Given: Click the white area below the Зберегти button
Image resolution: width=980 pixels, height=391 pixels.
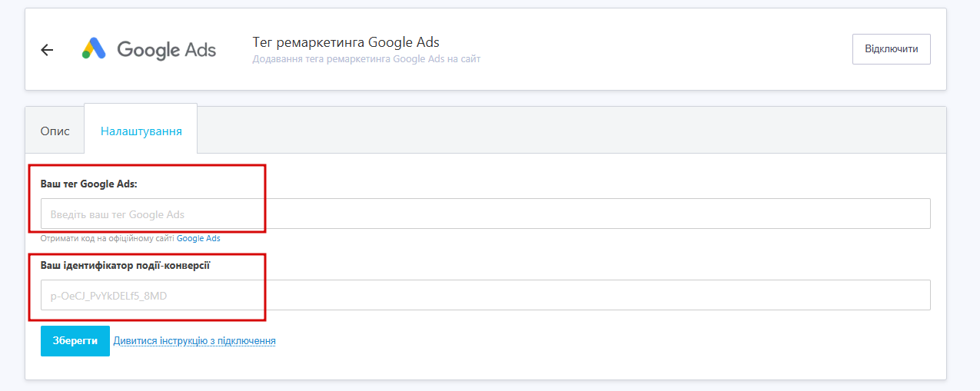Looking at the screenshot, I should [x=461, y=367].
